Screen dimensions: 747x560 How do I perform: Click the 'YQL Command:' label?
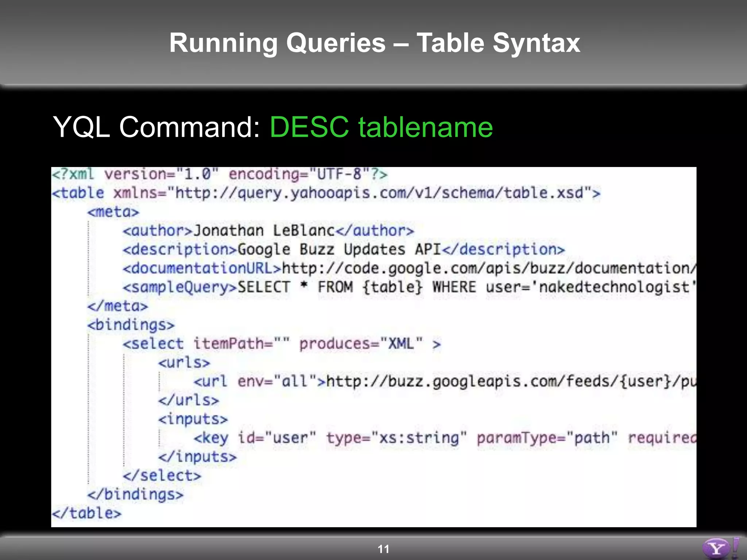pyautogui.click(x=157, y=127)
